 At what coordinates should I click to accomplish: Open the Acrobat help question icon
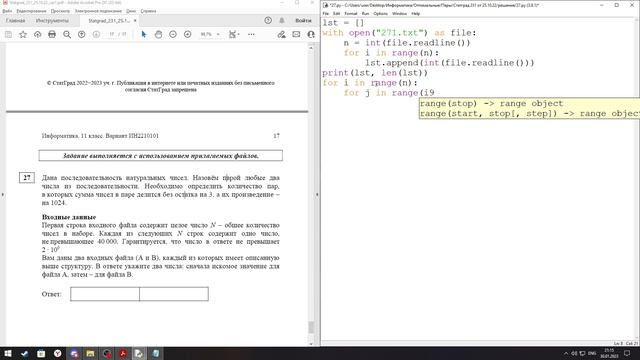tap(268, 20)
